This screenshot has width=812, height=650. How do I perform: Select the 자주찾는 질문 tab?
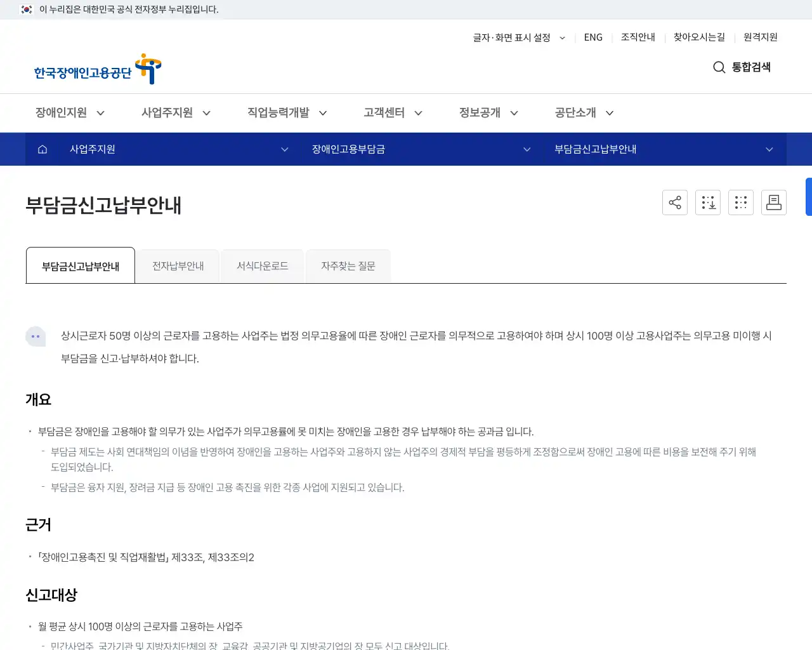pyautogui.click(x=348, y=265)
